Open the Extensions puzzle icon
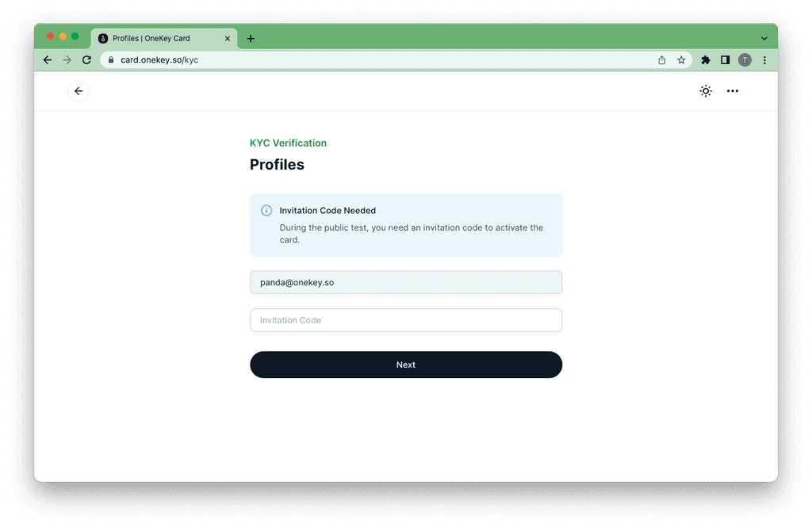The image size is (812, 527). 705,60
